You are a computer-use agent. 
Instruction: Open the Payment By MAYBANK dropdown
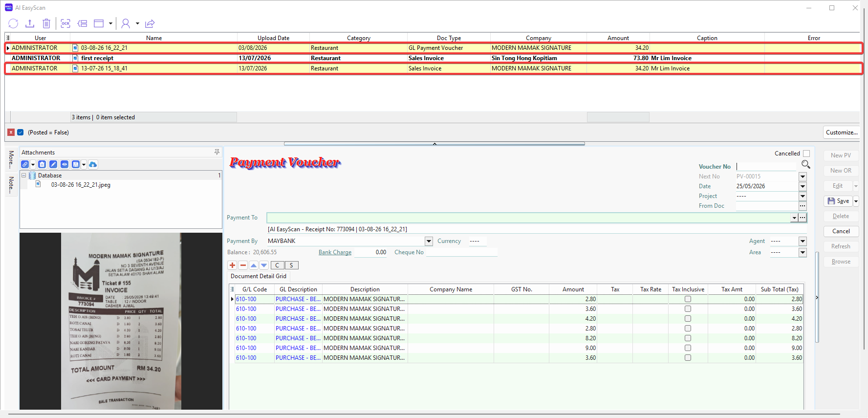(429, 241)
